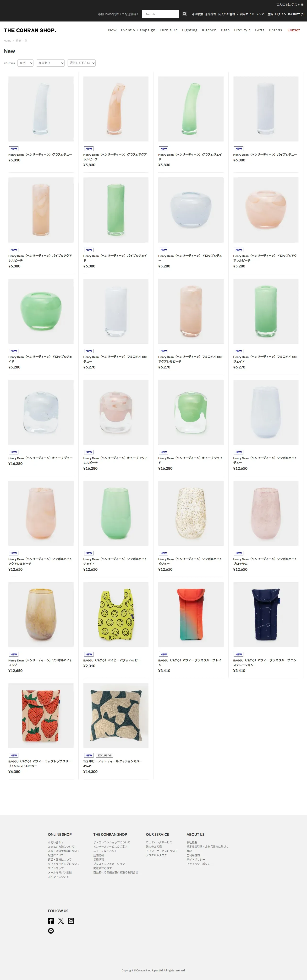307x980 pixels.
Task: Click The Conran Shop logo
Action: [30, 30]
